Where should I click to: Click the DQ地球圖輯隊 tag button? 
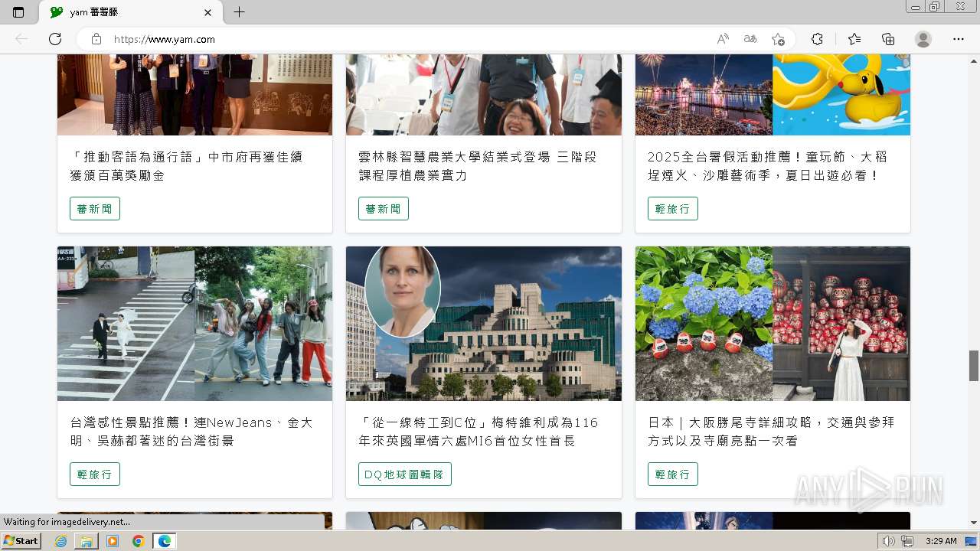click(405, 474)
